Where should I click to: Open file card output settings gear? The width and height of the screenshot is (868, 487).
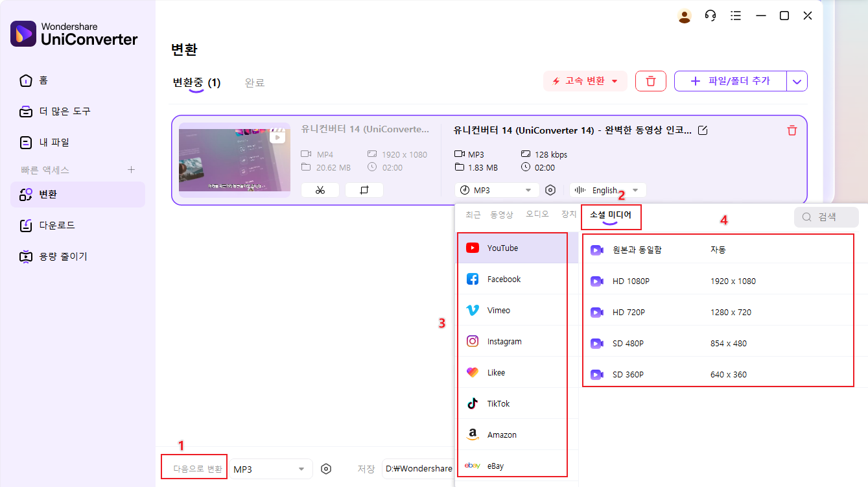[x=550, y=190]
